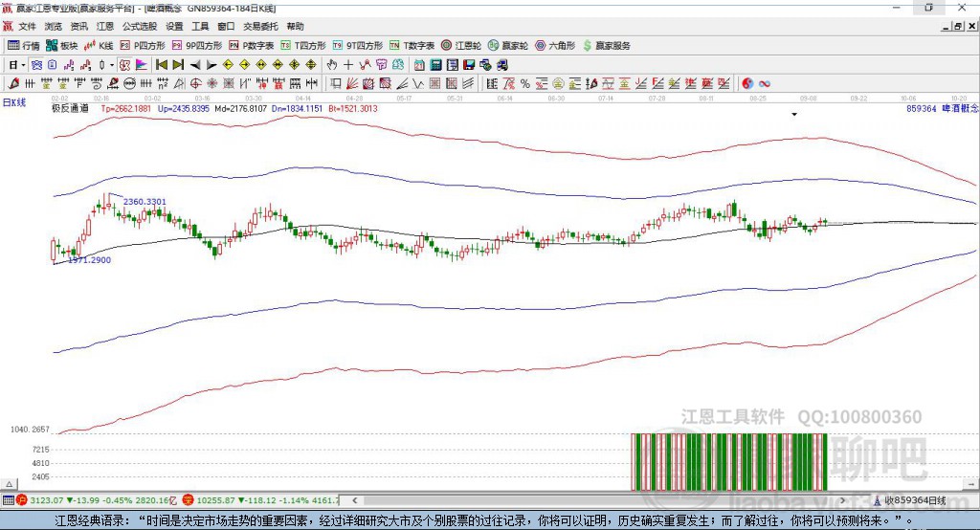Open the 窗口 menu
Viewport: 980px width, 530px height.
pyautogui.click(x=226, y=26)
